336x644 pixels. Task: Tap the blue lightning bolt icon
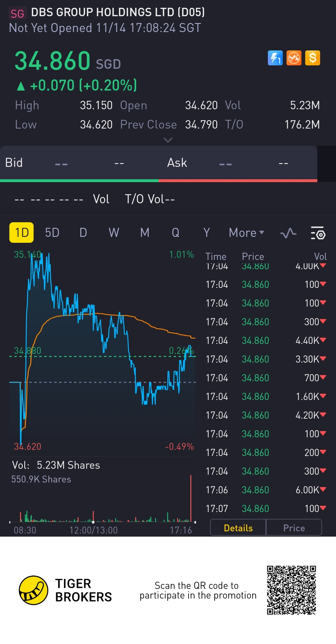(x=275, y=58)
